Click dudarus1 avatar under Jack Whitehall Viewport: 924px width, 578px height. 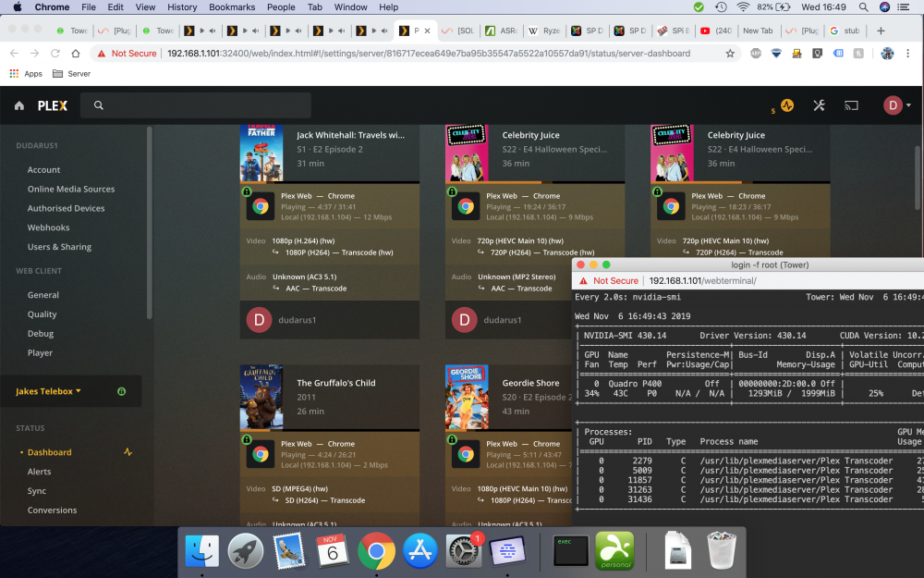point(259,320)
